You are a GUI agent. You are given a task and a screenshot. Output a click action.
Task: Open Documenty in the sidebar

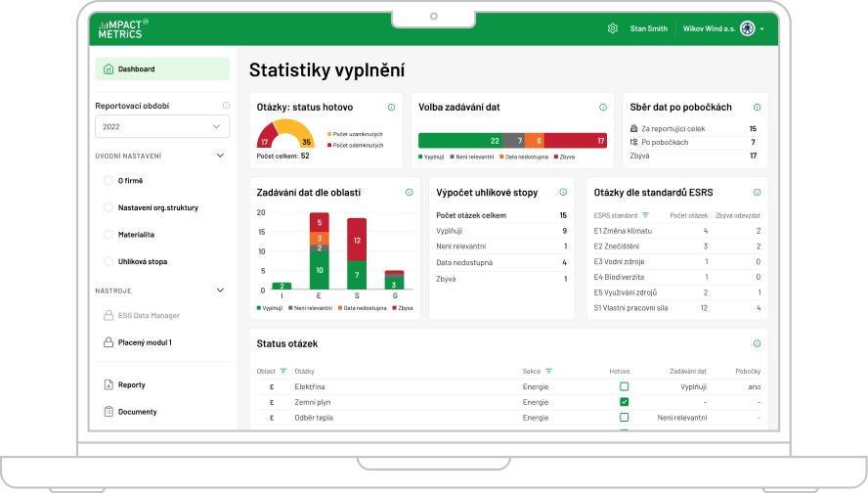click(x=137, y=412)
